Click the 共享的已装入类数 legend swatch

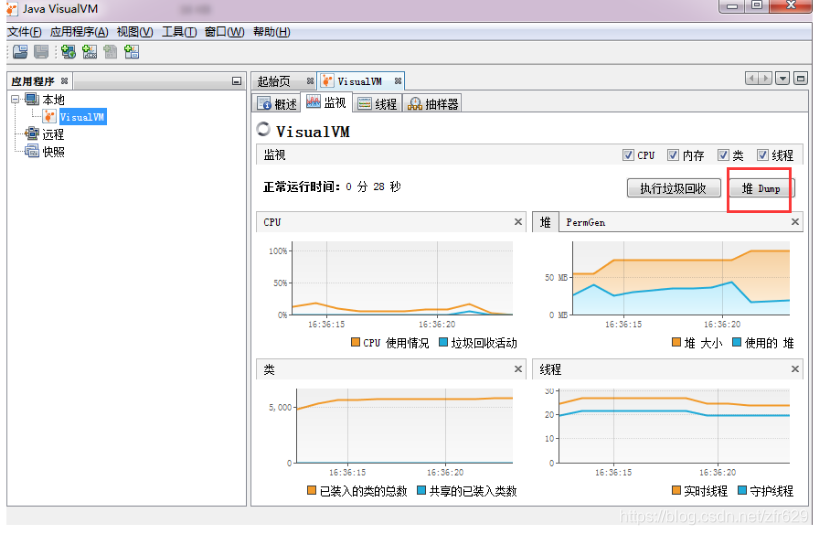point(422,490)
